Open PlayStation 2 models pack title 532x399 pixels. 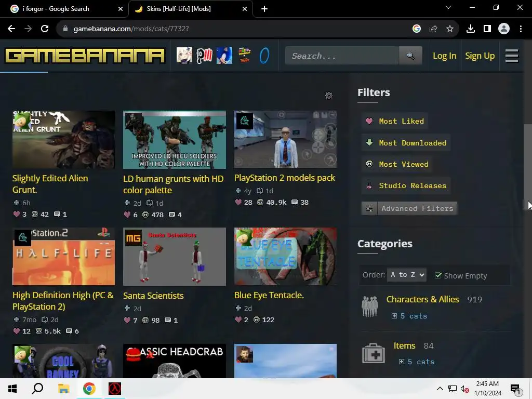click(284, 178)
